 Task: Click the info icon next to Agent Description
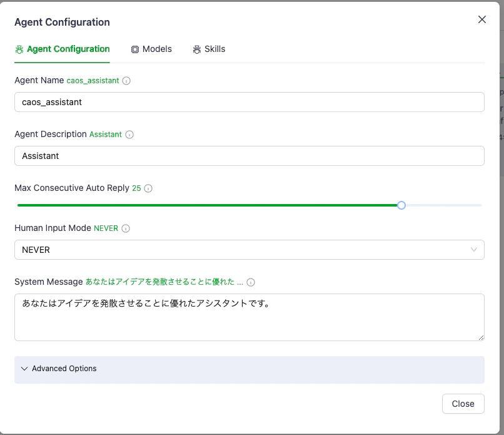coord(129,135)
